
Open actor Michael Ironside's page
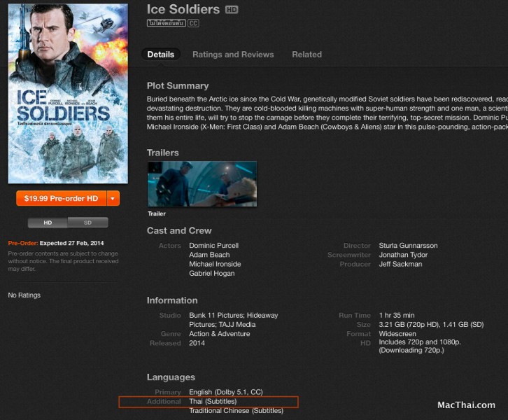click(215, 264)
